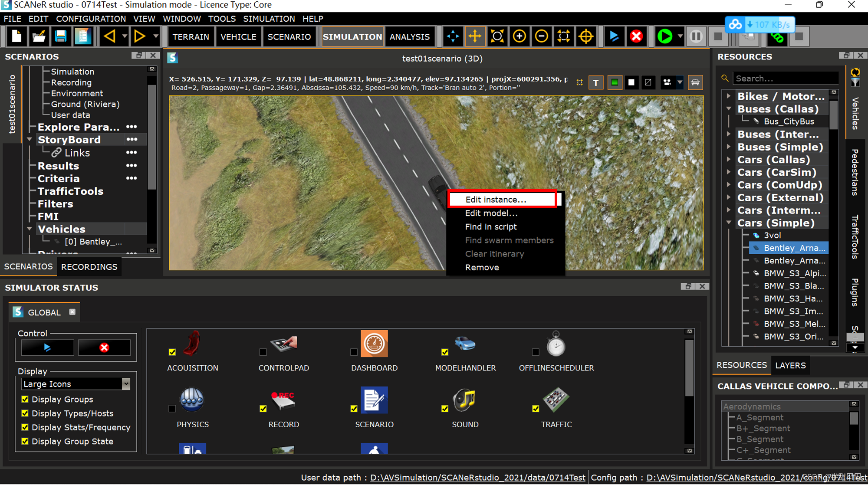Enable the CONTROLPAD module checkbox
Screen dimensions: 868x485
263,352
